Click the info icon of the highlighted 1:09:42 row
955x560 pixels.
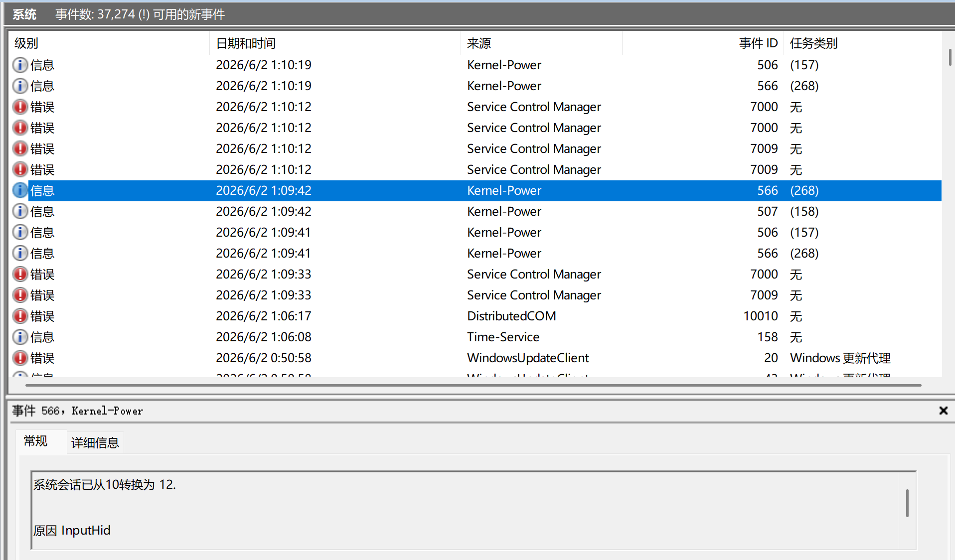(x=20, y=190)
